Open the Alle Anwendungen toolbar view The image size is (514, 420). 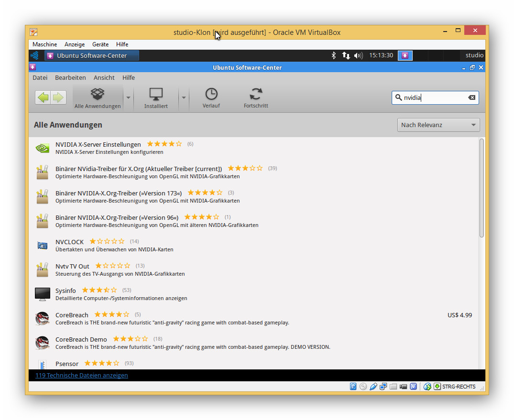(x=98, y=97)
